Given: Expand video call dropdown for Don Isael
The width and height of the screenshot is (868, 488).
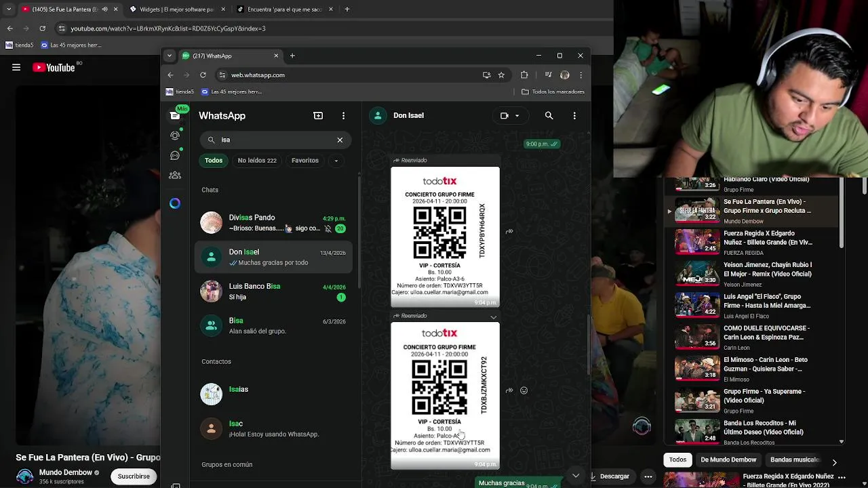Looking at the screenshot, I should (517, 116).
